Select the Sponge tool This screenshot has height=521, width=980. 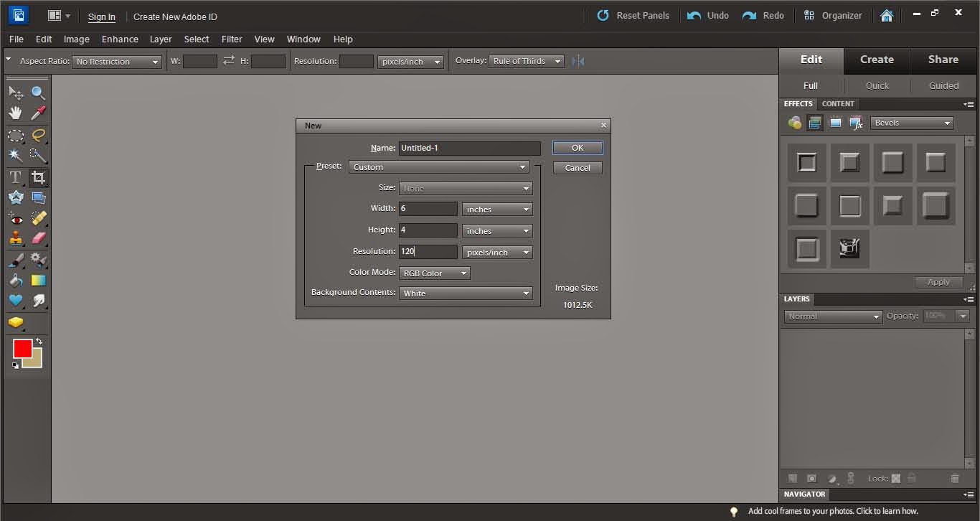pos(16,322)
